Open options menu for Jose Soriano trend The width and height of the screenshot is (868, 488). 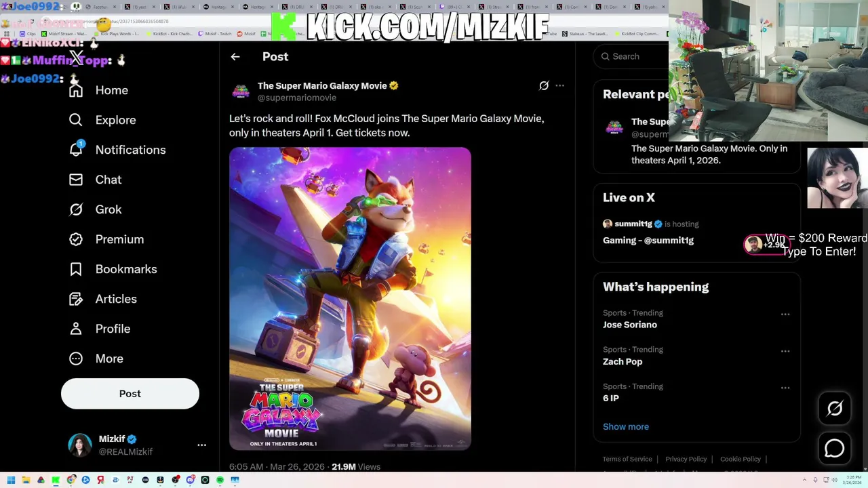pyautogui.click(x=785, y=314)
